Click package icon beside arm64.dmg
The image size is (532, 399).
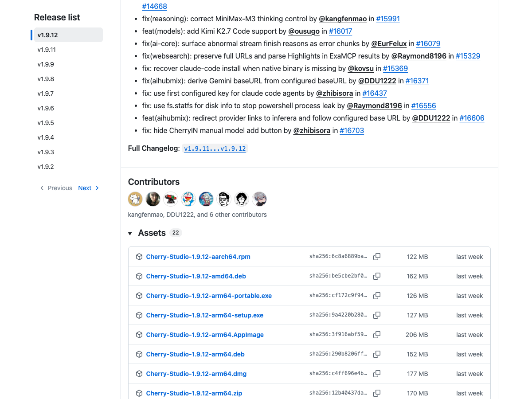(x=139, y=374)
